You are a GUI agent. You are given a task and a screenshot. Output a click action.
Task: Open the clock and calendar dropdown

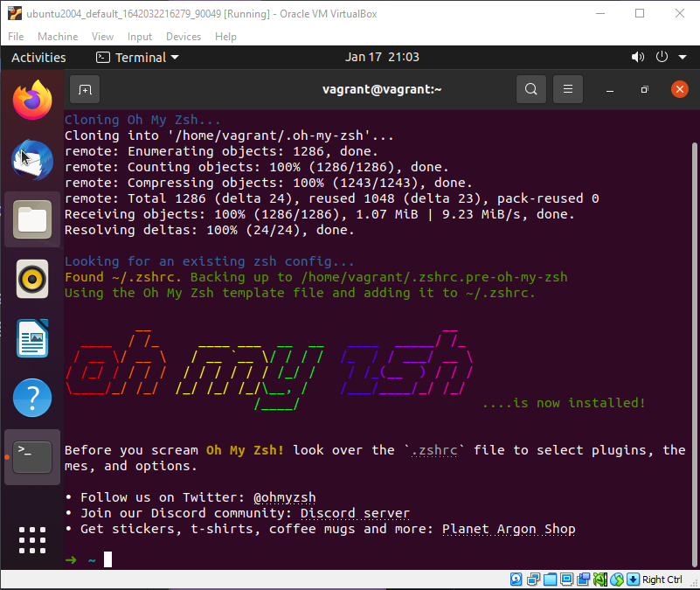[x=382, y=58]
